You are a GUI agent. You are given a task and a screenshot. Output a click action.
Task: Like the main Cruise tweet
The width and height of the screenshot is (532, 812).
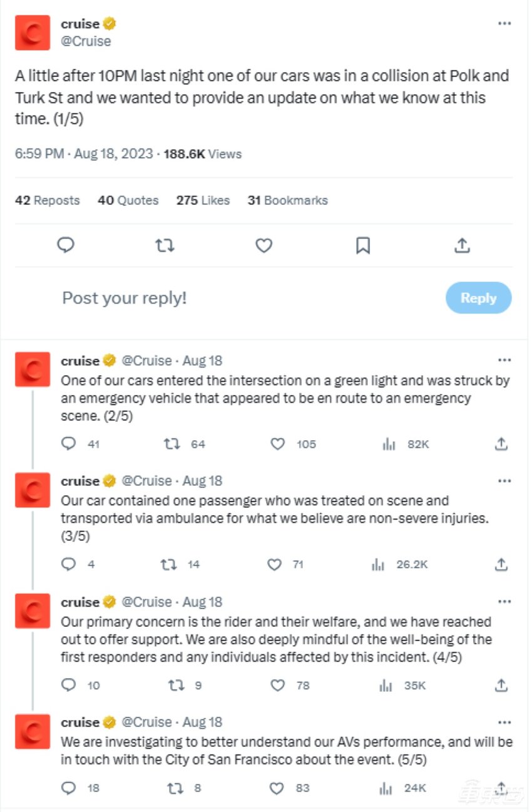[263, 245]
